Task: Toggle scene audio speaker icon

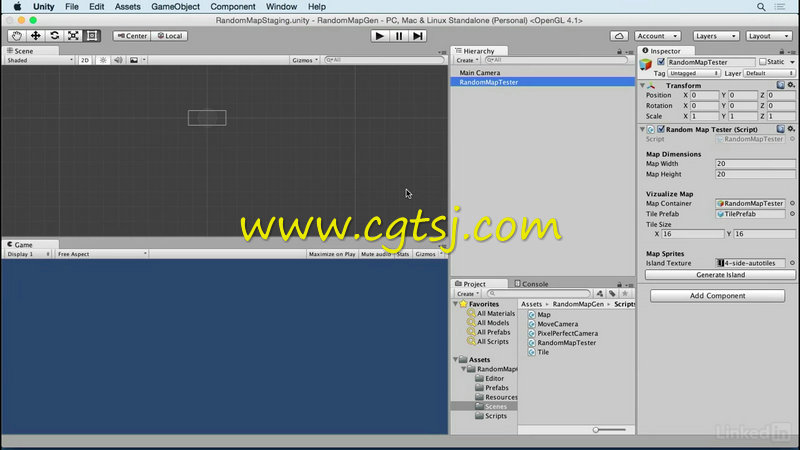Action: (118, 60)
